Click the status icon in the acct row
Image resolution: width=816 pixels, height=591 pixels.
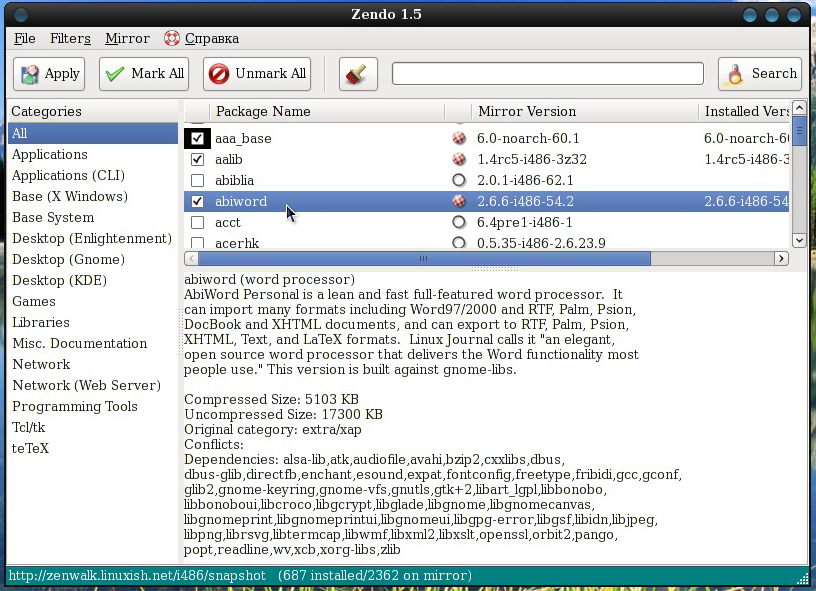458,222
